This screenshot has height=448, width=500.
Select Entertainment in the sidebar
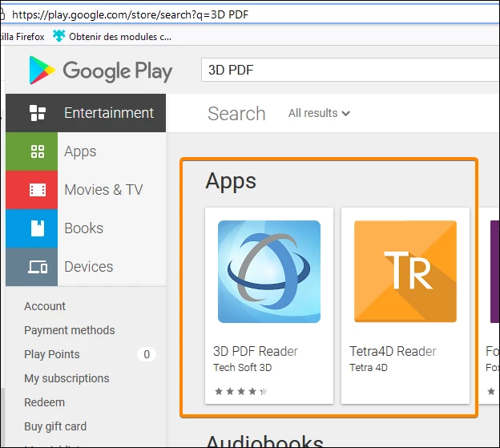tap(86, 113)
